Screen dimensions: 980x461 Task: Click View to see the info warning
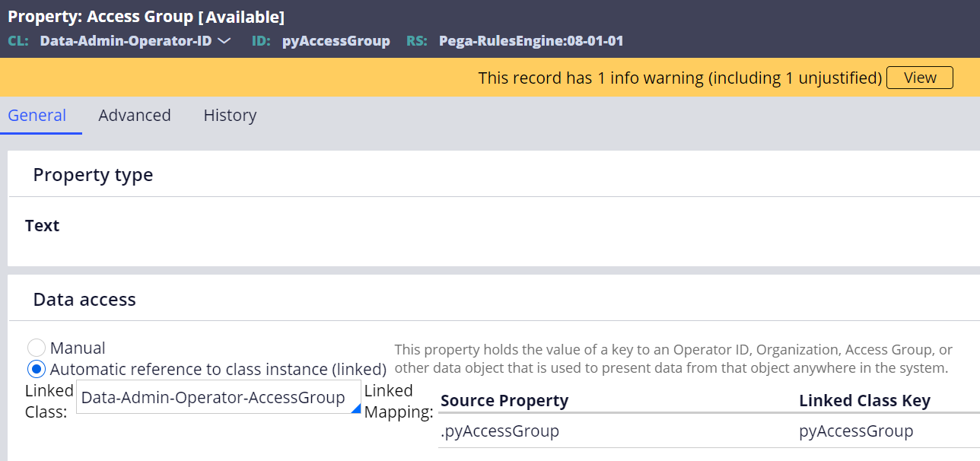pyautogui.click(x=919, y=77)
